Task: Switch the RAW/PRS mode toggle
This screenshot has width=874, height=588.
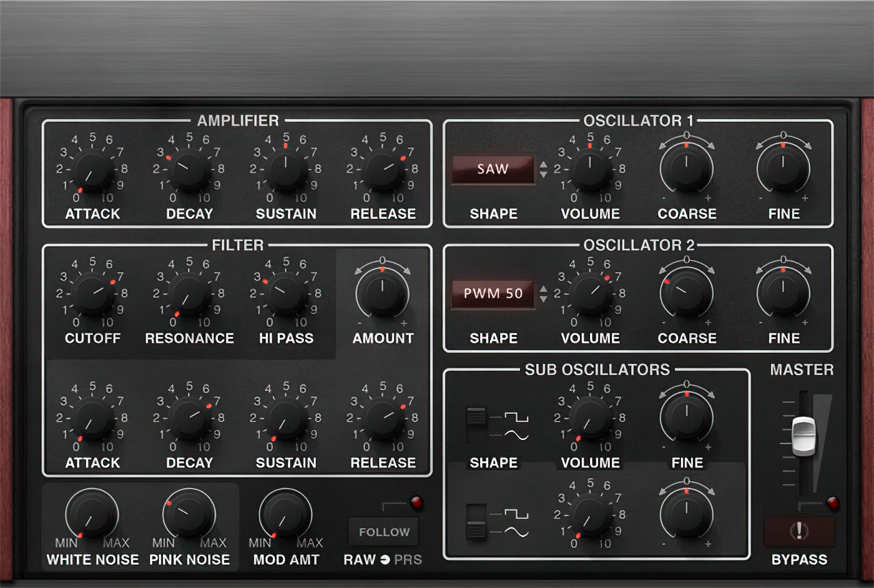Action: pos(385,559)
